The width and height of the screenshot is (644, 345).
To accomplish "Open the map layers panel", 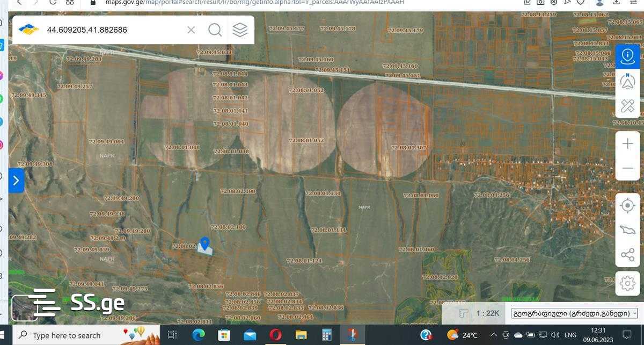I will coord(240,30).
